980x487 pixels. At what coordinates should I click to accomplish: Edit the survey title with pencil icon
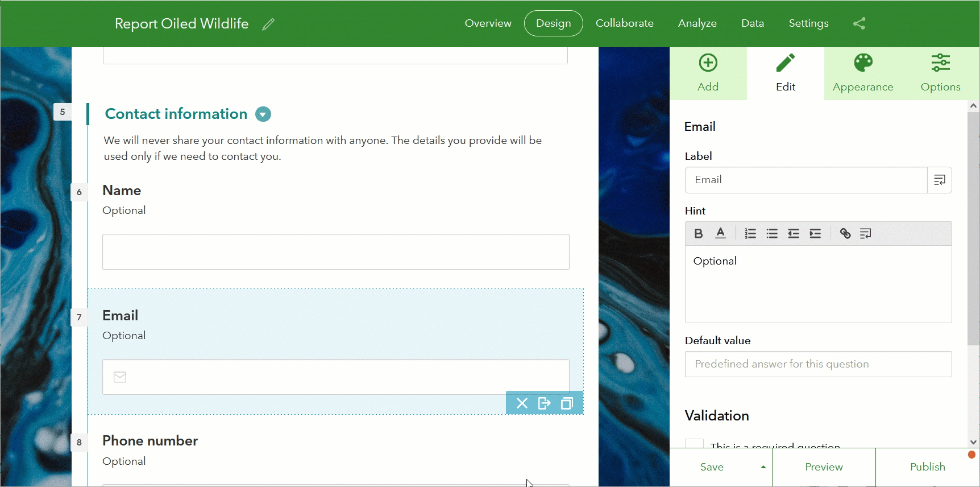click(x=268, y=24)
